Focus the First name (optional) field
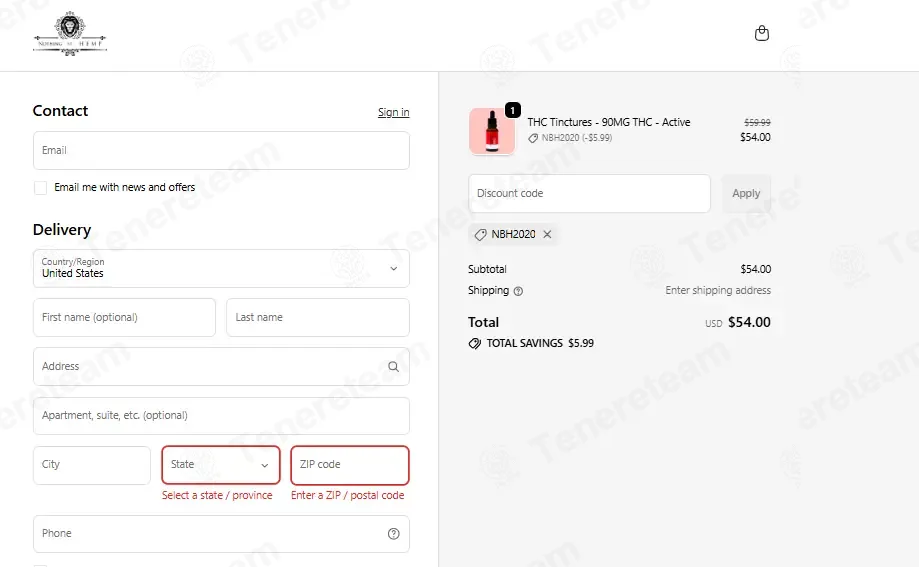919x567 pixels. click(124, 317)
